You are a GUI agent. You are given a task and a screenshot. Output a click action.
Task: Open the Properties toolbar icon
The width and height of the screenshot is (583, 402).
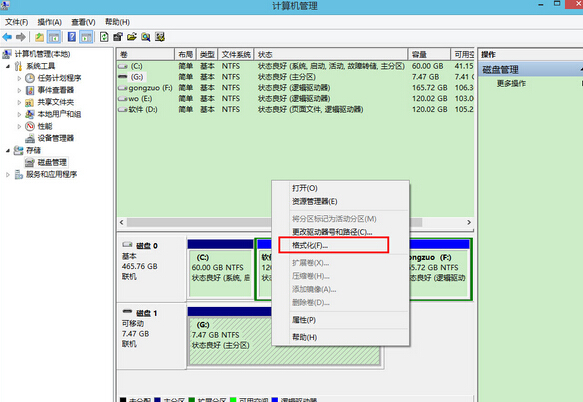118,37
